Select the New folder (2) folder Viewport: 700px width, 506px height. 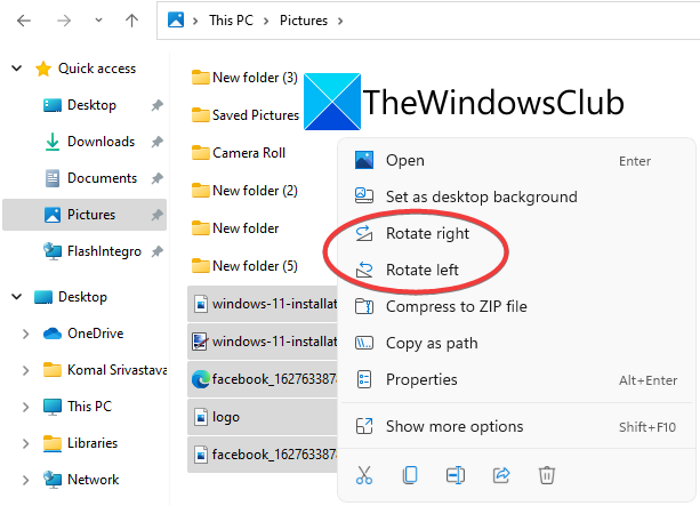[x=244, y=191]
